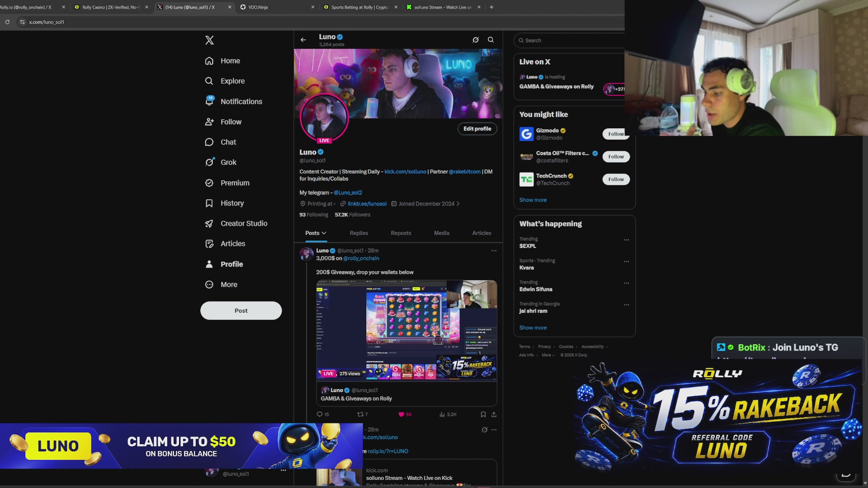Viewport: 868px width, 488px height.
Task: Open the account switcher menu dots
Action: [x=283, y=470]
